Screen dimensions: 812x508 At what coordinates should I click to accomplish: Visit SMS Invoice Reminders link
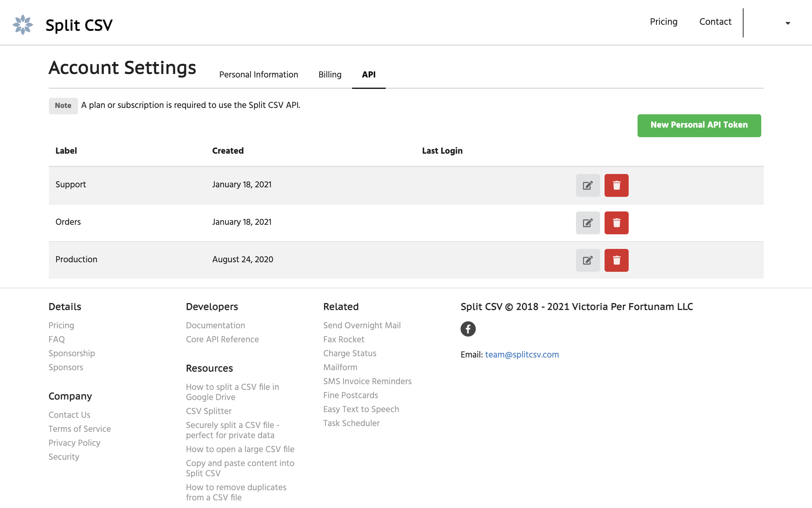point(367,381)
